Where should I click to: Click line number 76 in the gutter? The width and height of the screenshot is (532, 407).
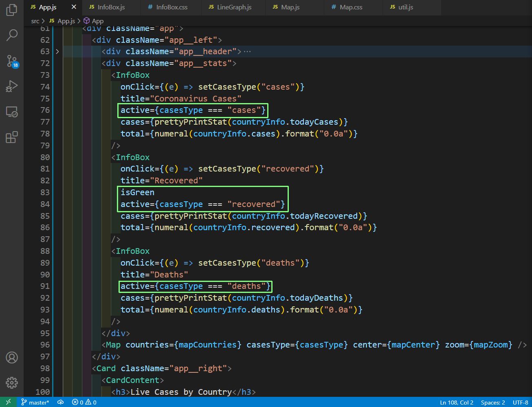45,110
